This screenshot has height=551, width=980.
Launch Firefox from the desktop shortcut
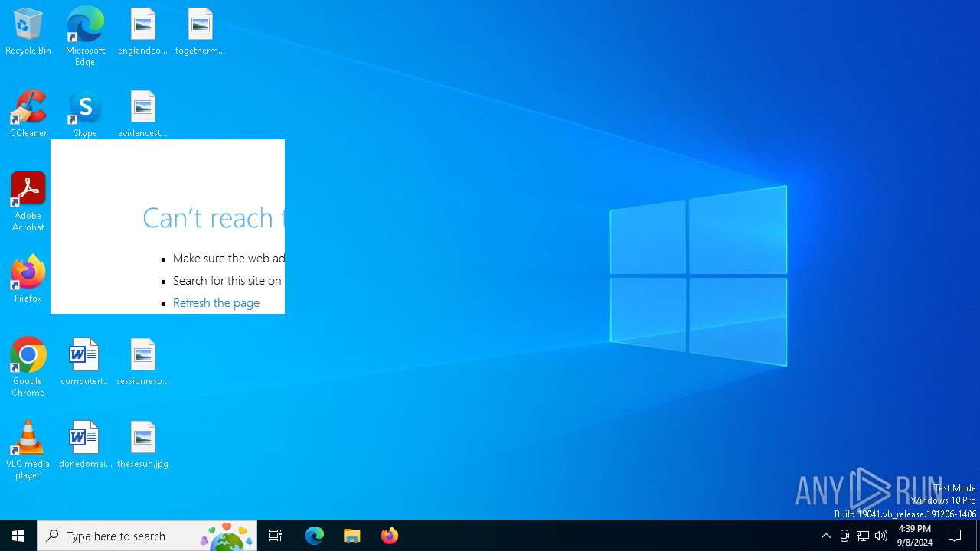28,279
